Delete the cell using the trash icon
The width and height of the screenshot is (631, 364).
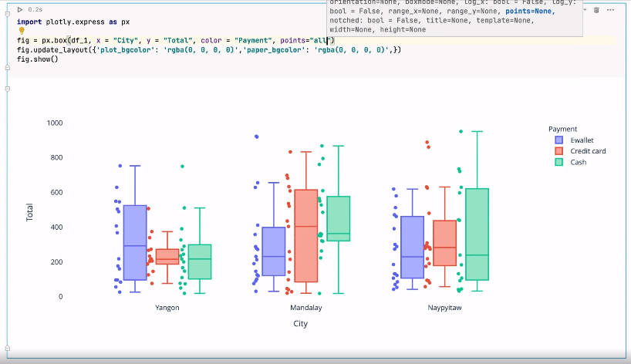click(596, 10)
